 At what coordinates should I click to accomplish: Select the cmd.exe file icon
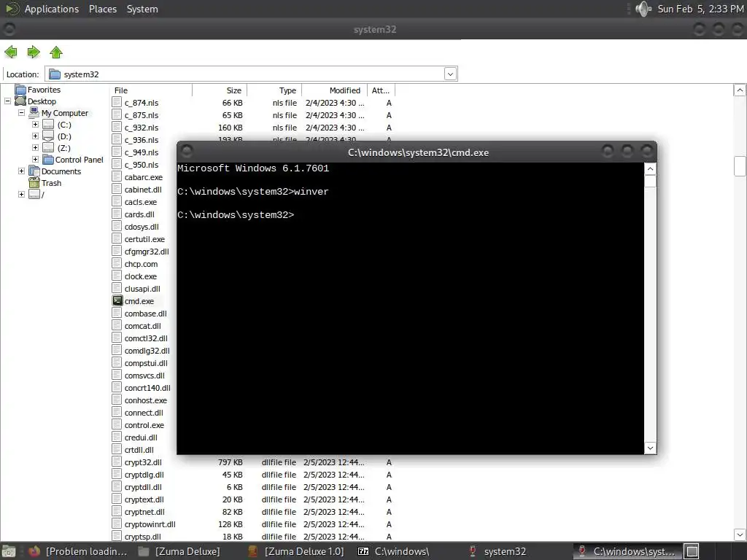click(x=117, y=300)
